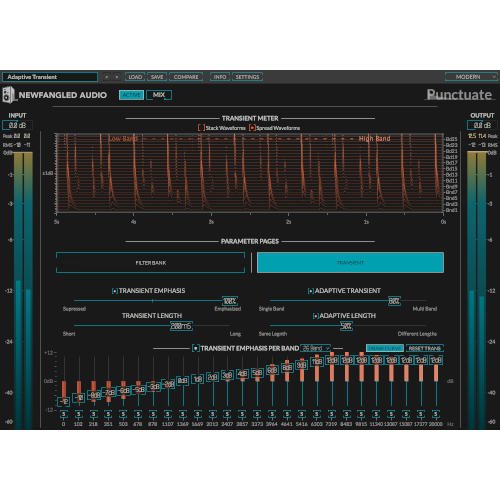Click the Transient Length 200ms slider handle
Screen dimensions: 500x500
coord(181,326)
